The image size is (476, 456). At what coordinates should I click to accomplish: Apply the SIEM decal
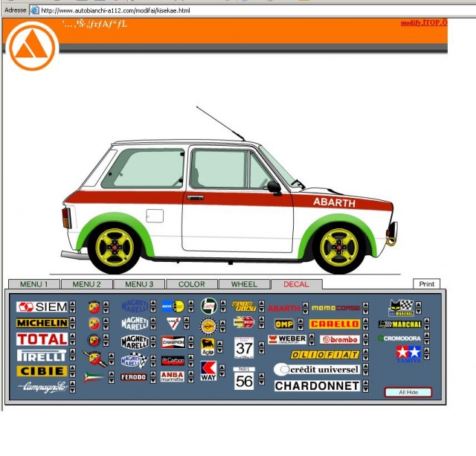coord(42,307)
